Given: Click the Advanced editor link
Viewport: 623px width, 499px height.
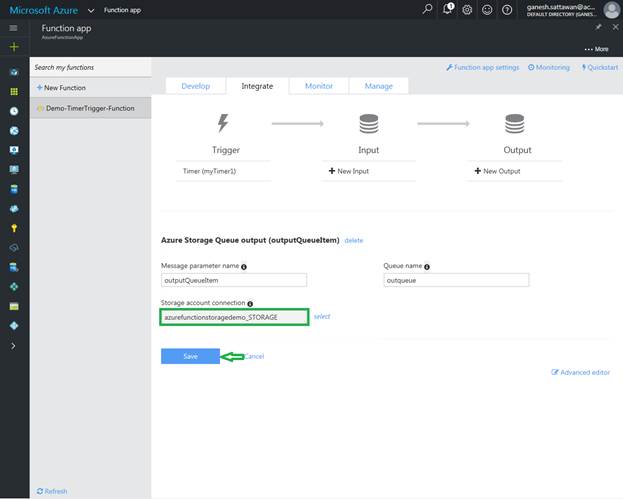Looking at the screenshot, I should pos(583,372).
